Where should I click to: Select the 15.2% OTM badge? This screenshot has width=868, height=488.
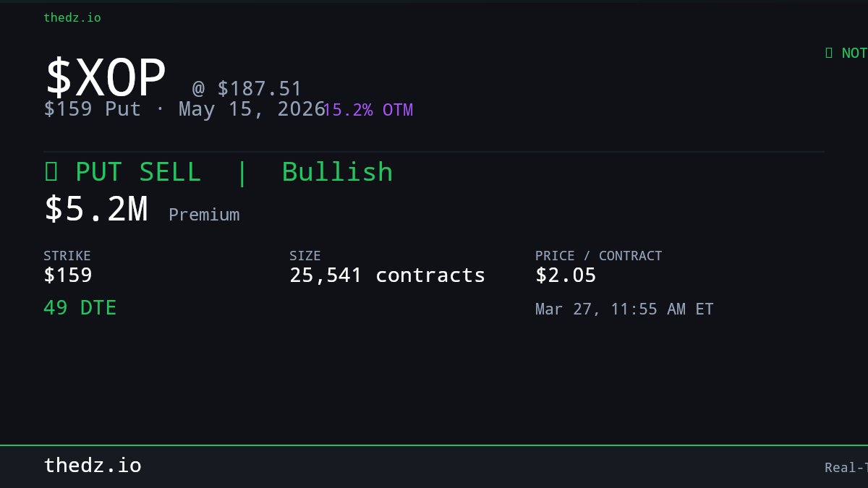pos(368,110)
